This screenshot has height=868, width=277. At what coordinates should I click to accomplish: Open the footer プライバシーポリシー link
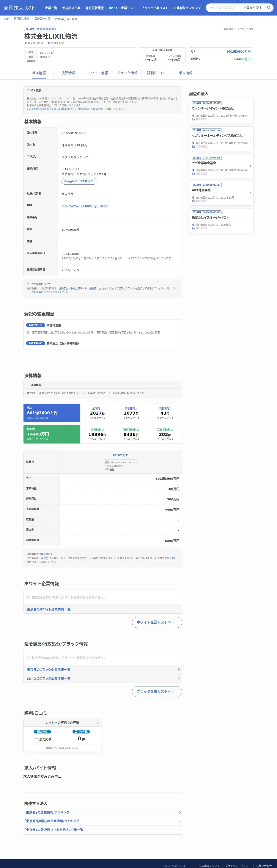(x=238, y=866)
